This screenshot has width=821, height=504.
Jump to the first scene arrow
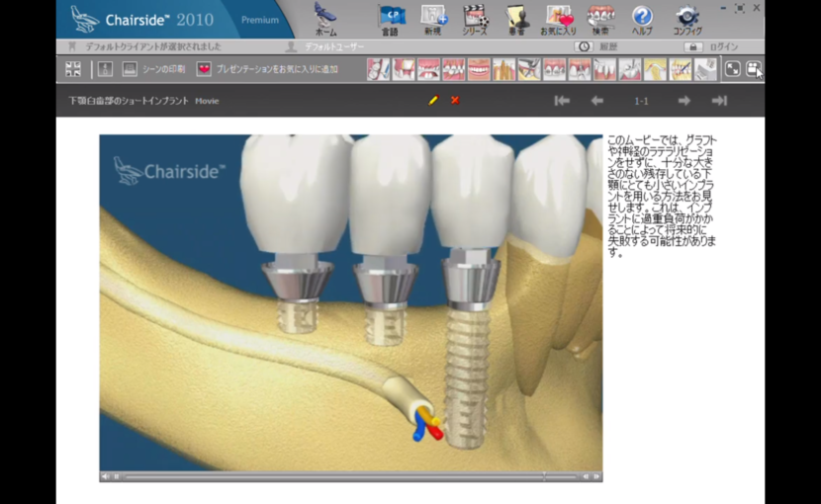click(x=562, y=101)
